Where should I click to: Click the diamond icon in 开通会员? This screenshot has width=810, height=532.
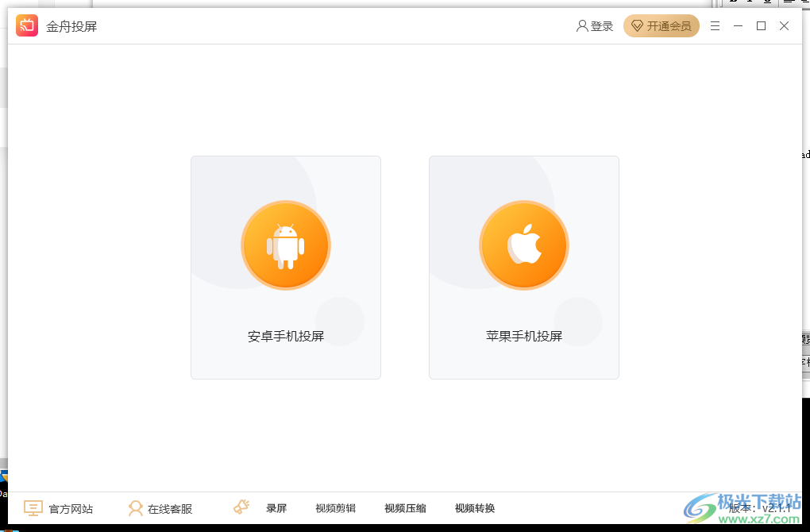pos(637,26)
